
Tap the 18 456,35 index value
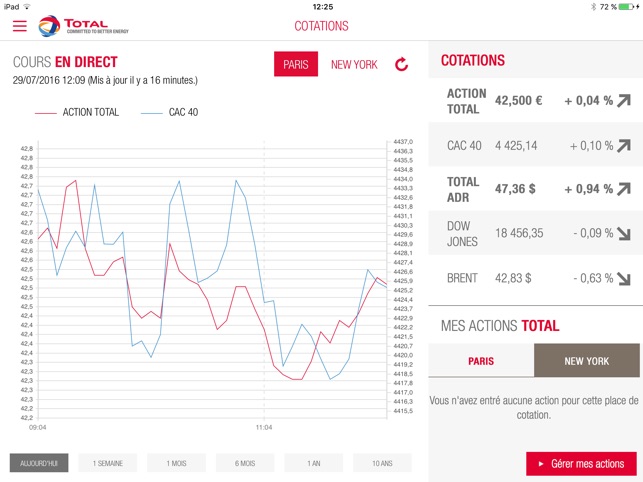click(x=519, y=233)
